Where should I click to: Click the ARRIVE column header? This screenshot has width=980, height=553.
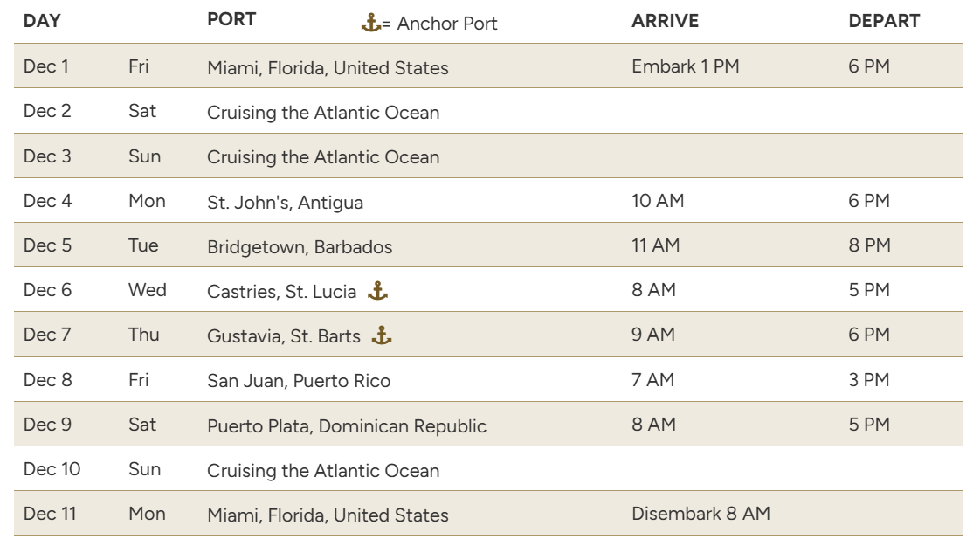665,21
